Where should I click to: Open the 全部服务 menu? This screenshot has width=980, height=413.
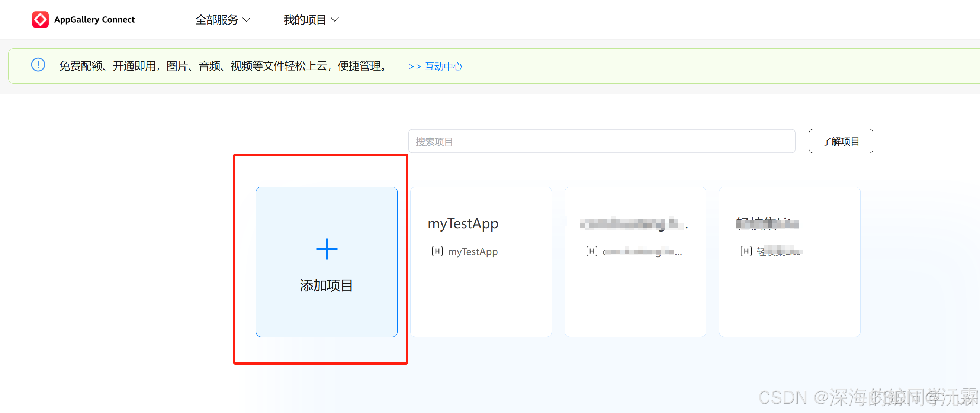pos(216,20)
